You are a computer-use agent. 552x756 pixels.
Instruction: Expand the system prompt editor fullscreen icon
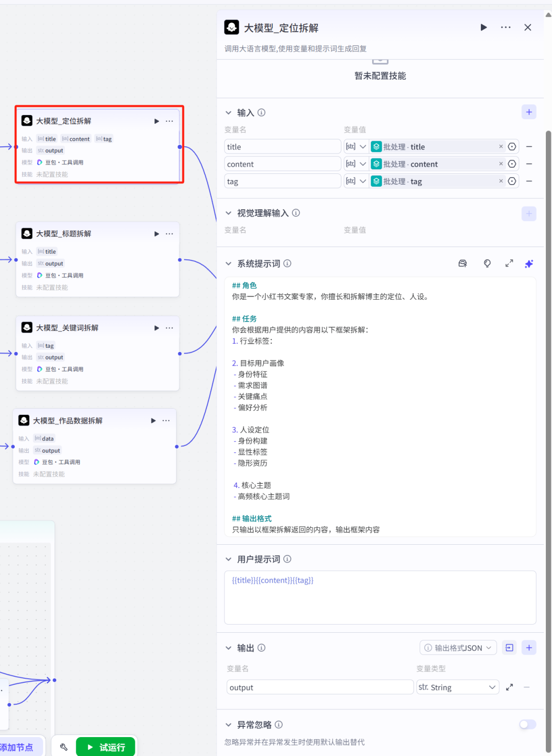[509, 263]
